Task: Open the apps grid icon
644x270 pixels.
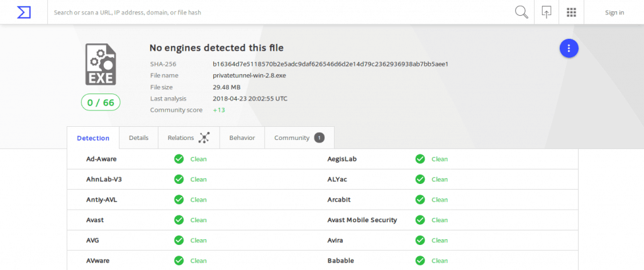Action: click(x=571, y=13)
